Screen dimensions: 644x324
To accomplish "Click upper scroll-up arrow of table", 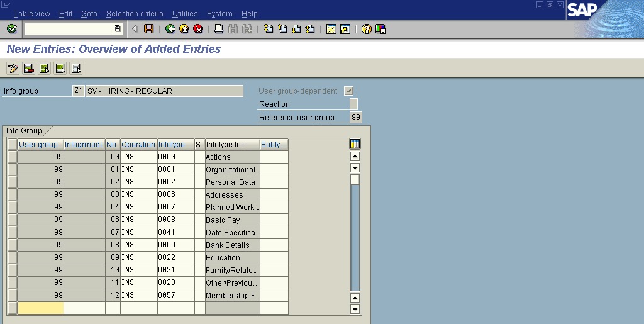I will tap(355, 156).
